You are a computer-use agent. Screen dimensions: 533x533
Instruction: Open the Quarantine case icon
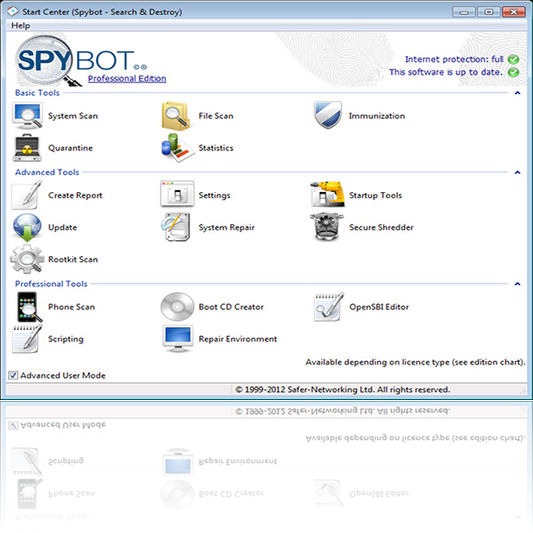(27, 148)
